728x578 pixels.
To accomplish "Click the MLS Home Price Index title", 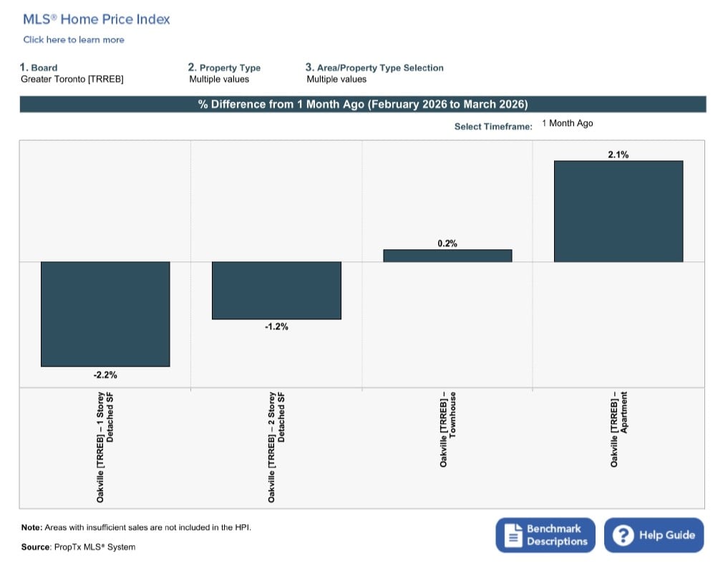I will (97, 19).
